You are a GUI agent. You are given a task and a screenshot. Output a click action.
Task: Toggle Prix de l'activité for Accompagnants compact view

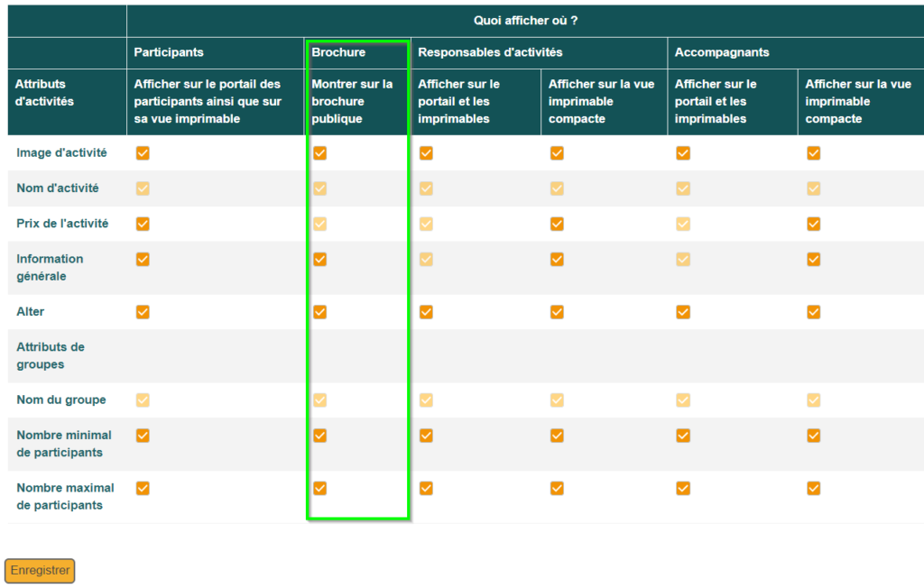814,224
